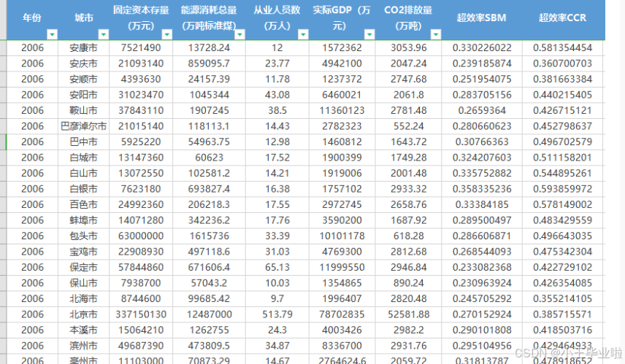Click the city cell 白山市
Viewport: 625px width, 364px height.
[x=84, y=173]
